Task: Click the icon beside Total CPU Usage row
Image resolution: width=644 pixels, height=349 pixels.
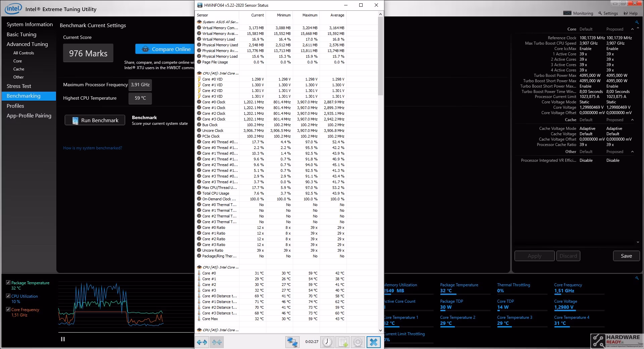Action: [x=199, y=193]
